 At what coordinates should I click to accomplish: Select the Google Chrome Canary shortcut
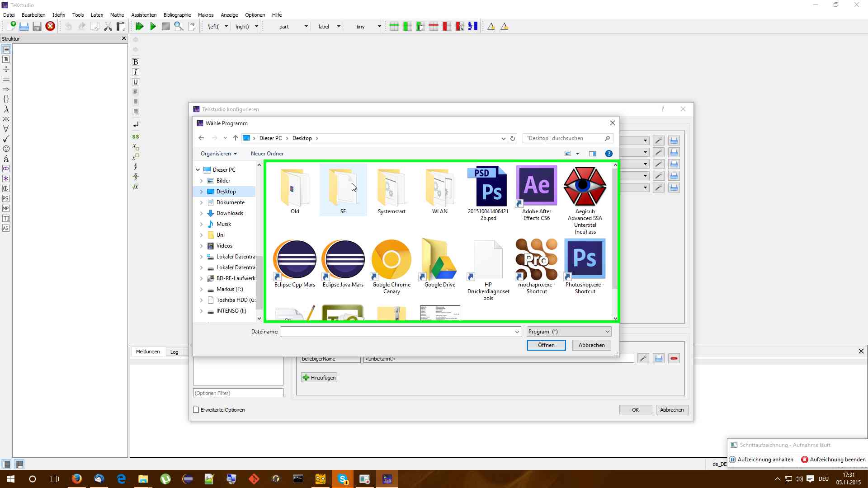coord(392,267)
